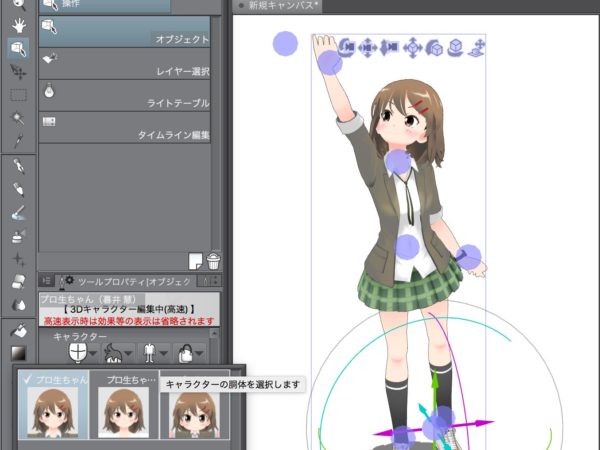Open the character body dropdown

(154, 353)
